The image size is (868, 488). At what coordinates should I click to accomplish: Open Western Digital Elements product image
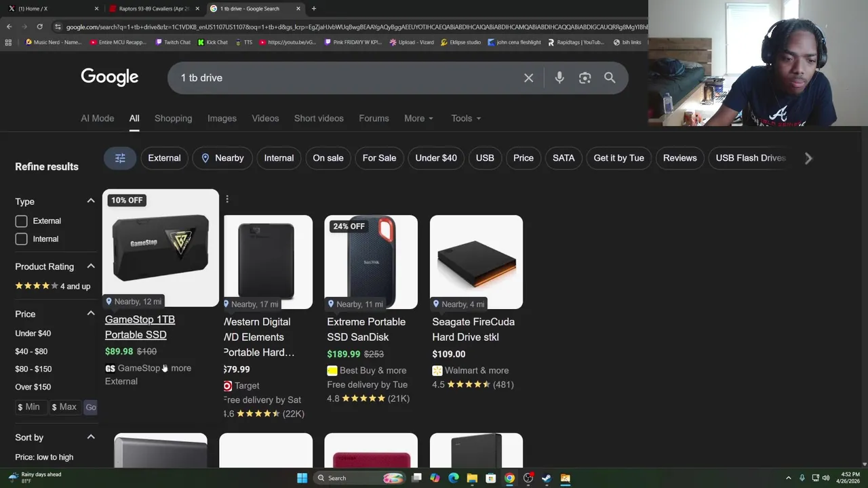[268, 262]
